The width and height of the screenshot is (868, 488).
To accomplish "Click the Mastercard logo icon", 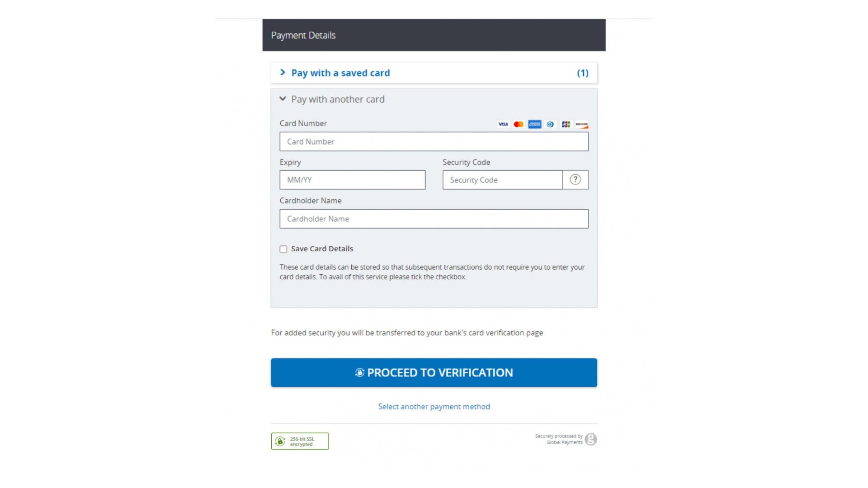I will tap(519, 124).
